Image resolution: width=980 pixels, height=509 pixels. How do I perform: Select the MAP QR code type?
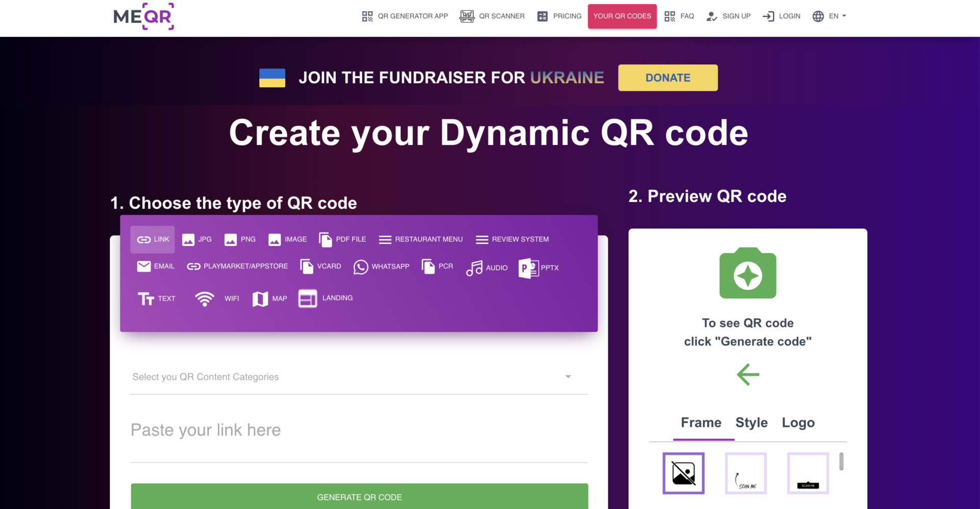[269, 299]
